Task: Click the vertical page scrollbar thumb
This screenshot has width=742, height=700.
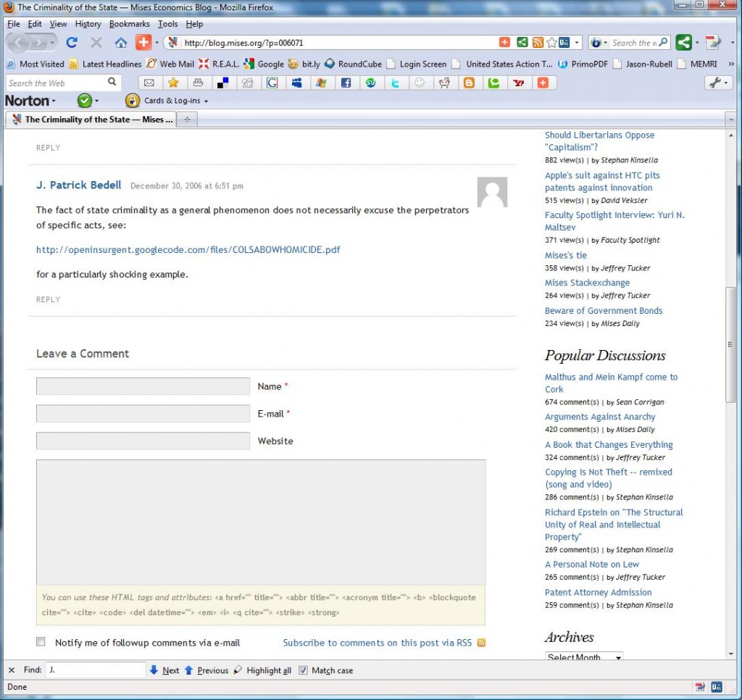Action: (730, 344)
